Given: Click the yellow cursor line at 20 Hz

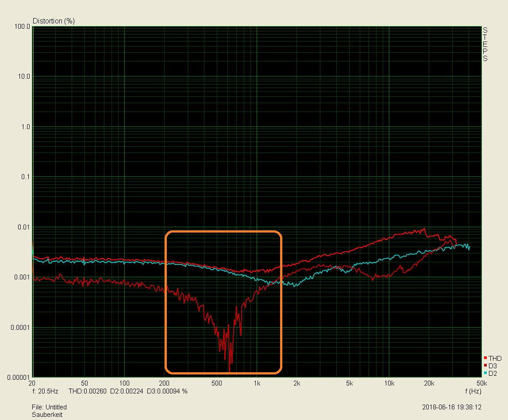Looking at the screenshot, I should point(33,202).
